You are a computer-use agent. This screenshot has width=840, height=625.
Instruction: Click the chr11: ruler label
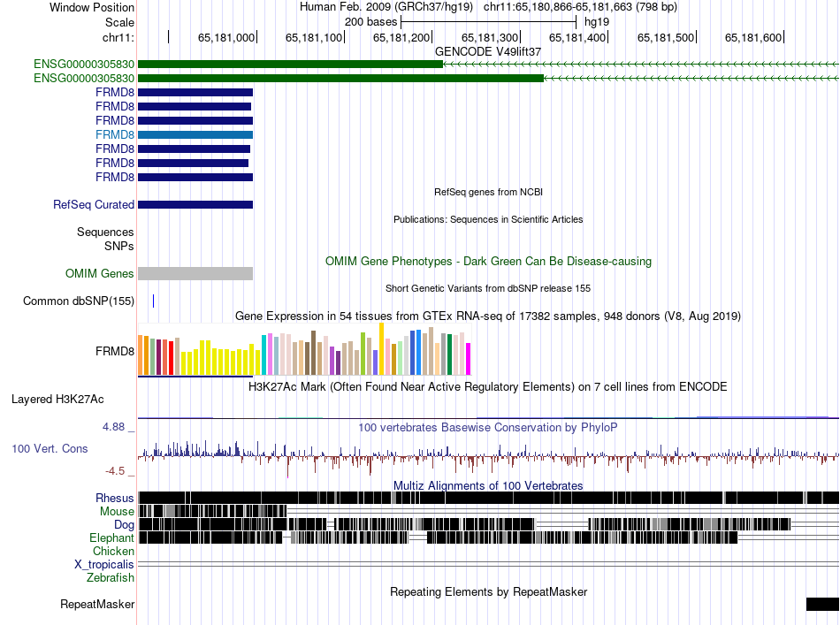pos(118,37)
